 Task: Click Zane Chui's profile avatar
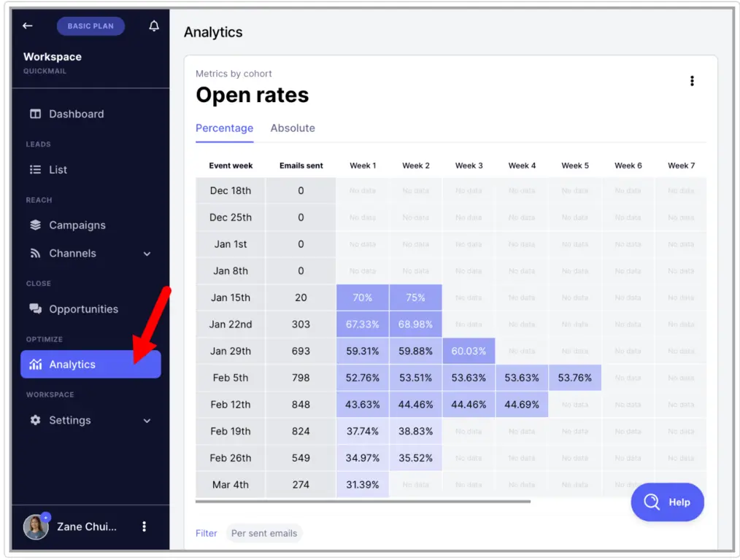36,526
